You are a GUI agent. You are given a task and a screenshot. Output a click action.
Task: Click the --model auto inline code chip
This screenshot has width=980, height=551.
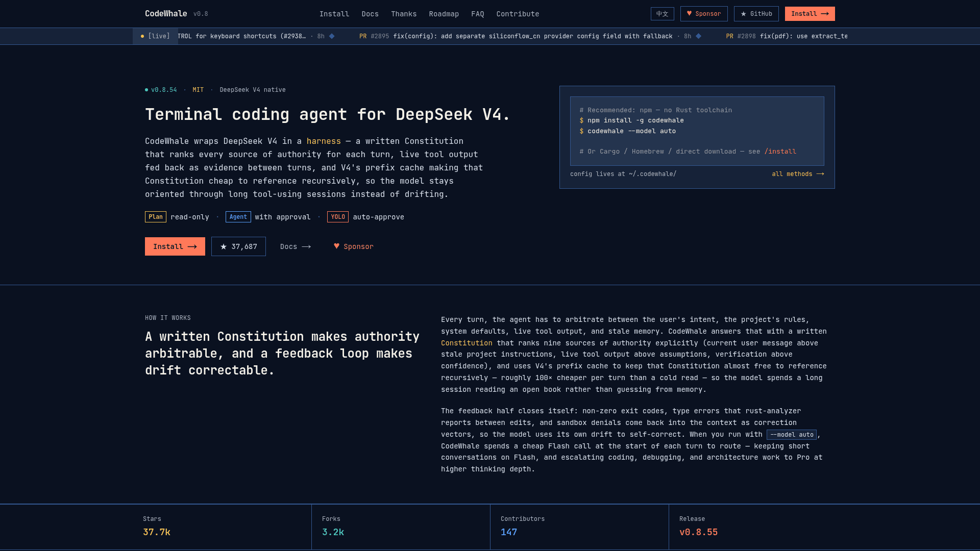[x=792, y=435]
